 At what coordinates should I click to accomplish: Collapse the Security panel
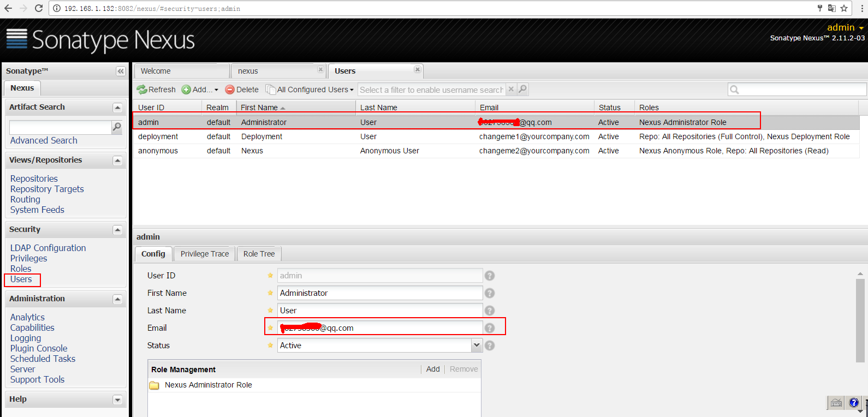pyautogui.click(x=117, y=230)
